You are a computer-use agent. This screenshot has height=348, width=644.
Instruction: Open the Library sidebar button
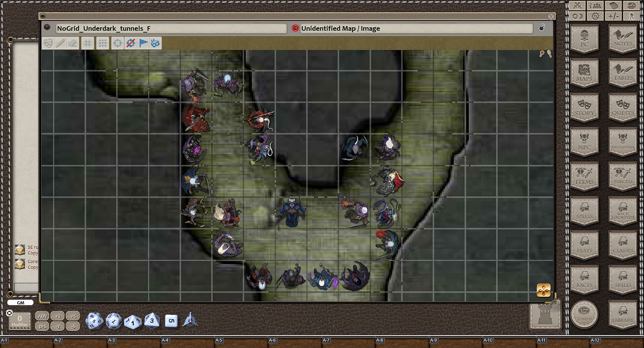[x=623, y=314]
